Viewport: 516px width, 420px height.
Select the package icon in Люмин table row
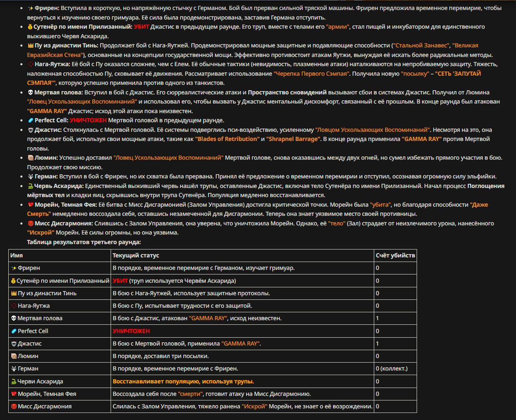(14, 356)
